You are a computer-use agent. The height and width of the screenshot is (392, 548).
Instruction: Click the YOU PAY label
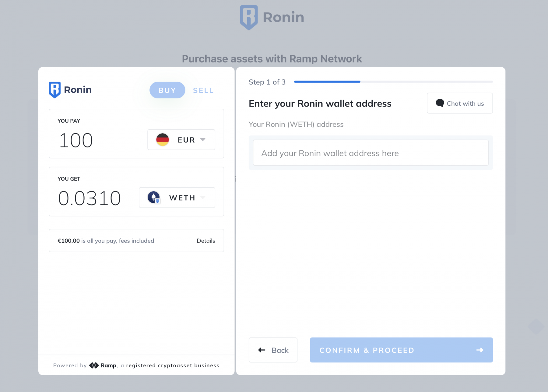click(x=69, y=121)
